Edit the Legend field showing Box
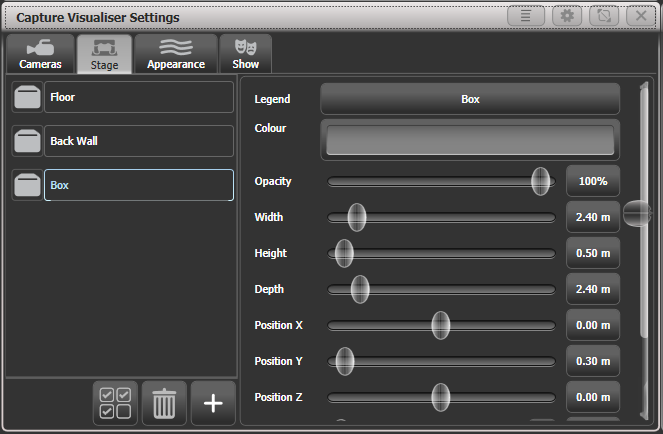 [x=470, y=99]
